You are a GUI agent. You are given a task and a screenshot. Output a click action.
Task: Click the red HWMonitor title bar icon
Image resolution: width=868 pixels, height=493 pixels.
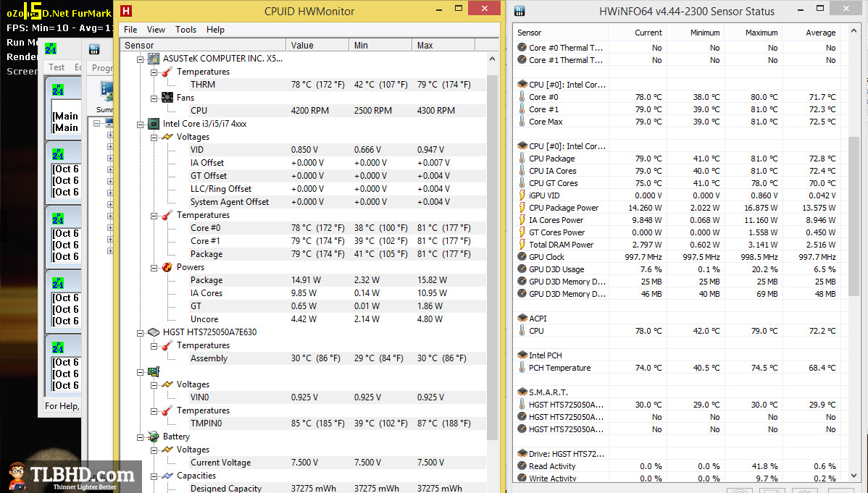coord(126,11)
